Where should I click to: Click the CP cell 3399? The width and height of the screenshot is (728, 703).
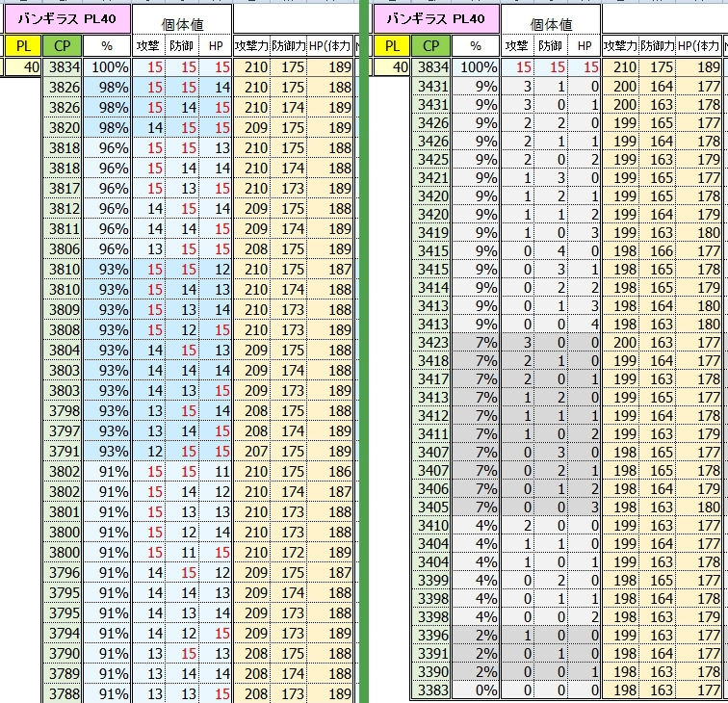click(x=431, y=581)
